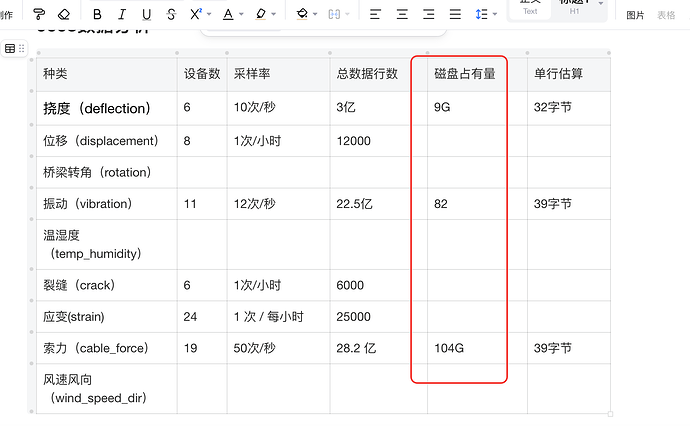
Task: Click the 9G disk usage cell
Action: coord(477,108)
